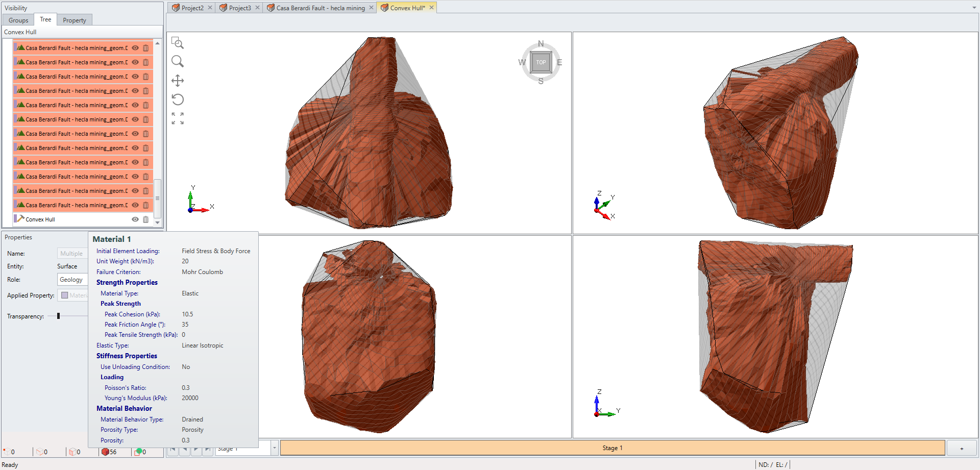
Task: Click the red solid volumes count icon
Action: point(105,452)
